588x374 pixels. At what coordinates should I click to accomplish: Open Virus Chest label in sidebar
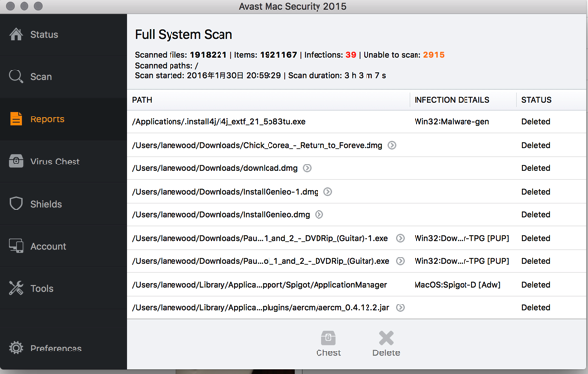[55, 162]
